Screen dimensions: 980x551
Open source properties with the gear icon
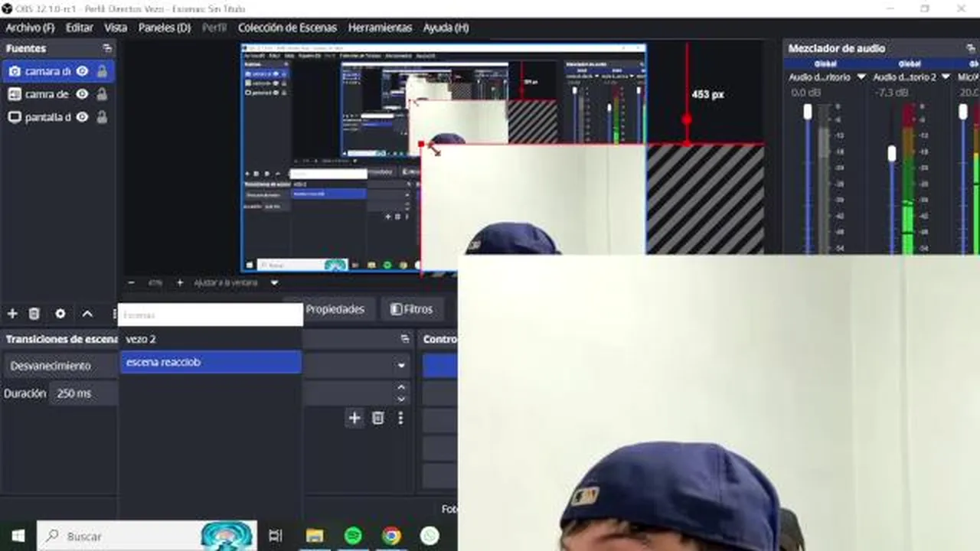[60, 314]
